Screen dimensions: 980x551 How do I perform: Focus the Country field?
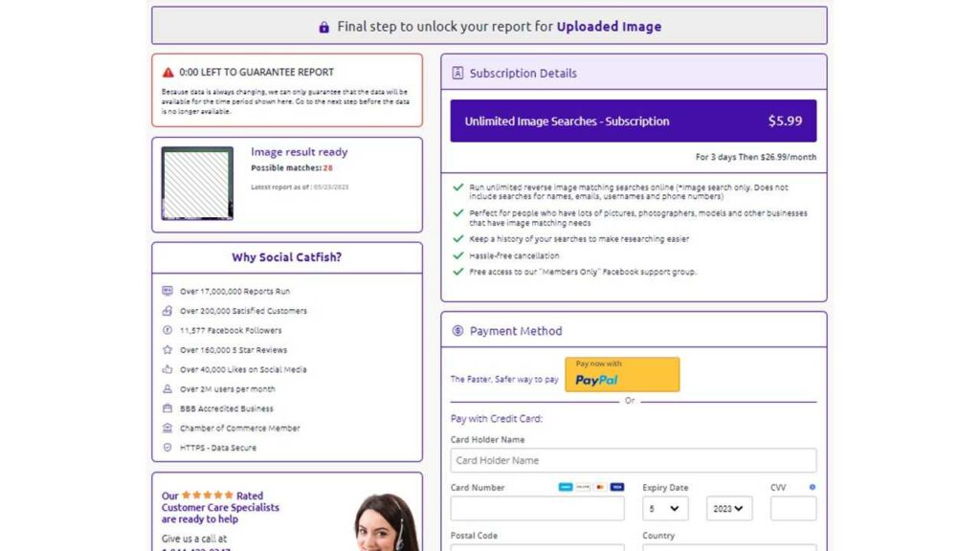point(729,547)
